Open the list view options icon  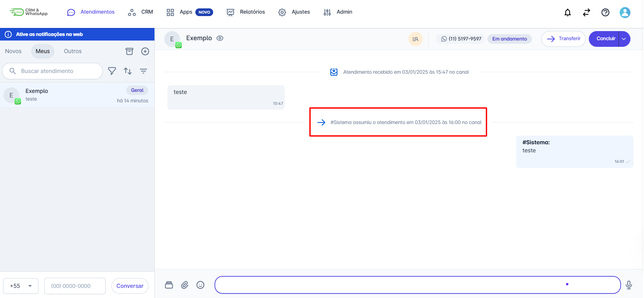coord(143,71)
